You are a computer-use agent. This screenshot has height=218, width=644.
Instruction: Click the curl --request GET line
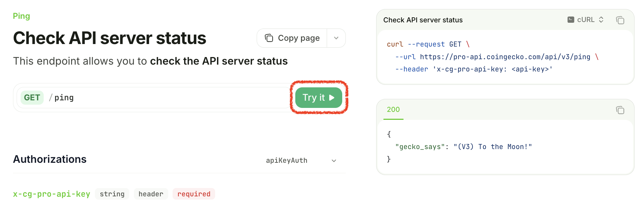click(428, 44)
